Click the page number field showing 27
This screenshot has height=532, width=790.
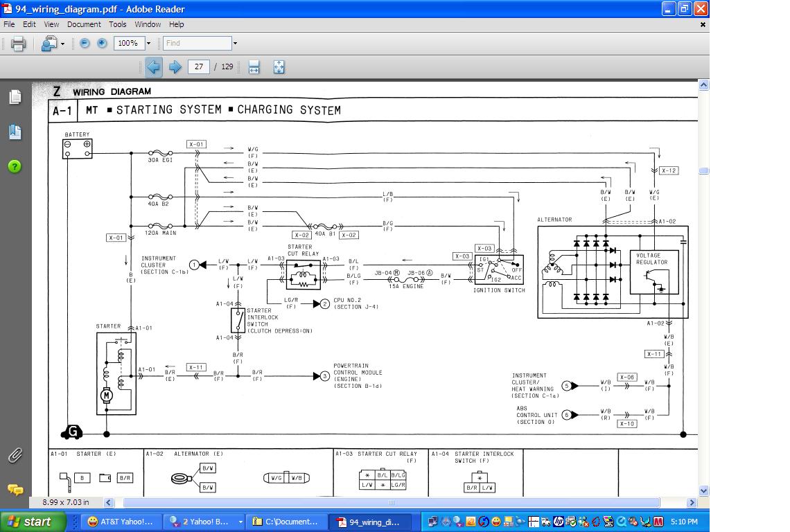click(199, 67)
